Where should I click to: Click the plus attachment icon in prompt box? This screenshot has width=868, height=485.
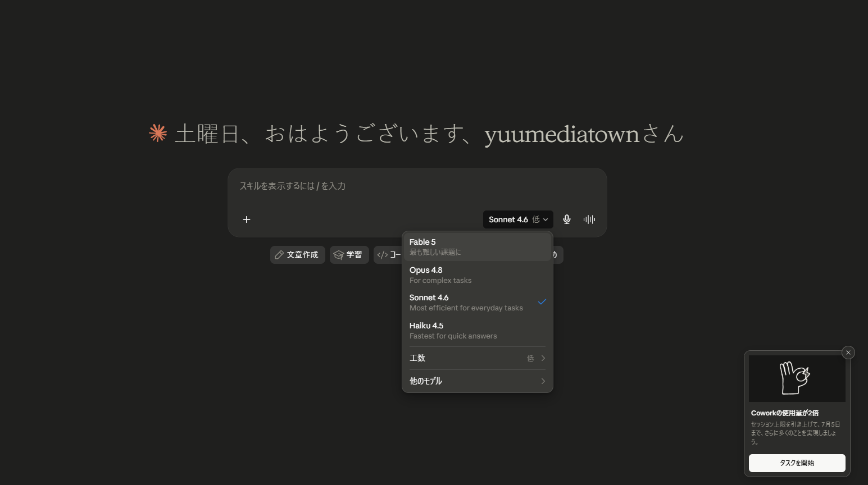246,219
